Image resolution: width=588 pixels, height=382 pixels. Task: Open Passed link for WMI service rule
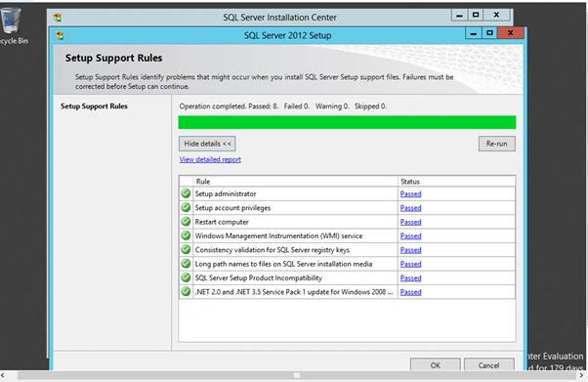pos(410,236)
